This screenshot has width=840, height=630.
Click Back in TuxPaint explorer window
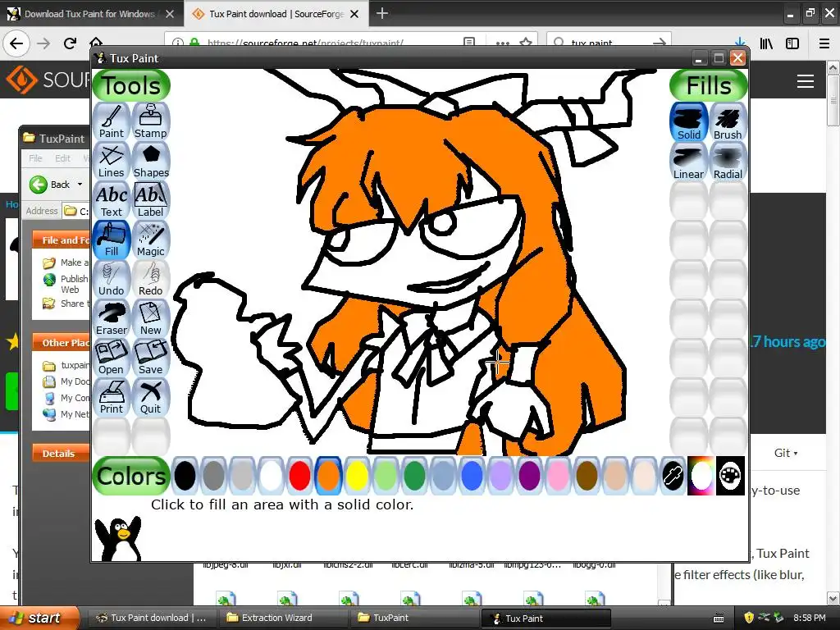(x=49, y=185)
